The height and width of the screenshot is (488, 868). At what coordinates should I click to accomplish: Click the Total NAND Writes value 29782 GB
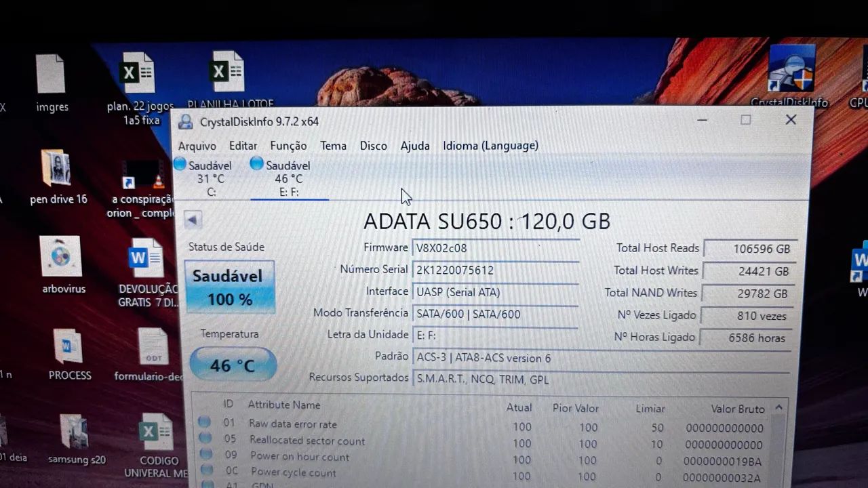[749, 293]
